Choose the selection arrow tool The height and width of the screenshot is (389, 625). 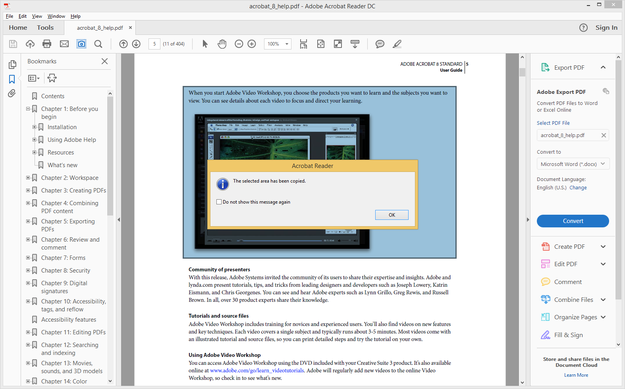pyautogui.click(x=205, y=44)
